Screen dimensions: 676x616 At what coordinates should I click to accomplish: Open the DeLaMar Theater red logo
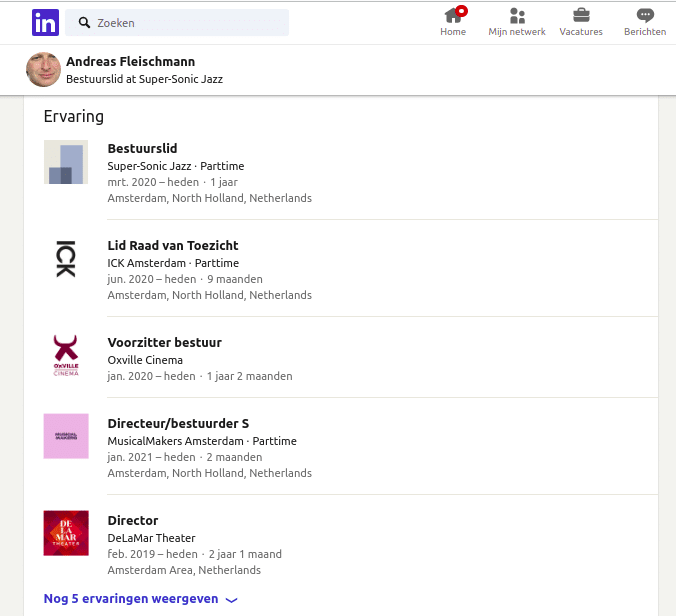(x=66, y=533)
